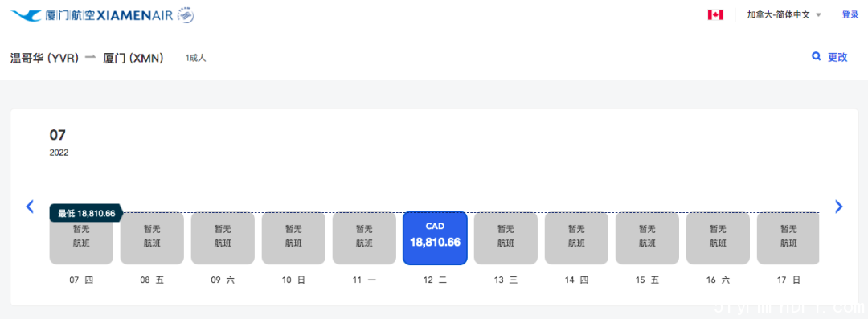Go to previous dates with left arrow

pyautogui.click(x=30, y=207)
